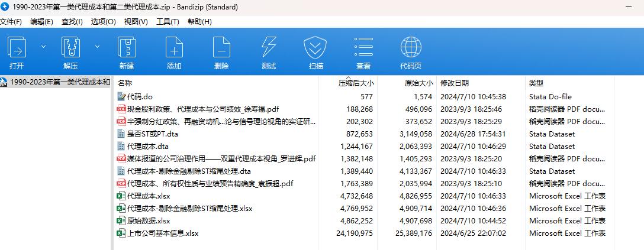Click modified date 2024/6/25 22:07:02

pos(473,233)
